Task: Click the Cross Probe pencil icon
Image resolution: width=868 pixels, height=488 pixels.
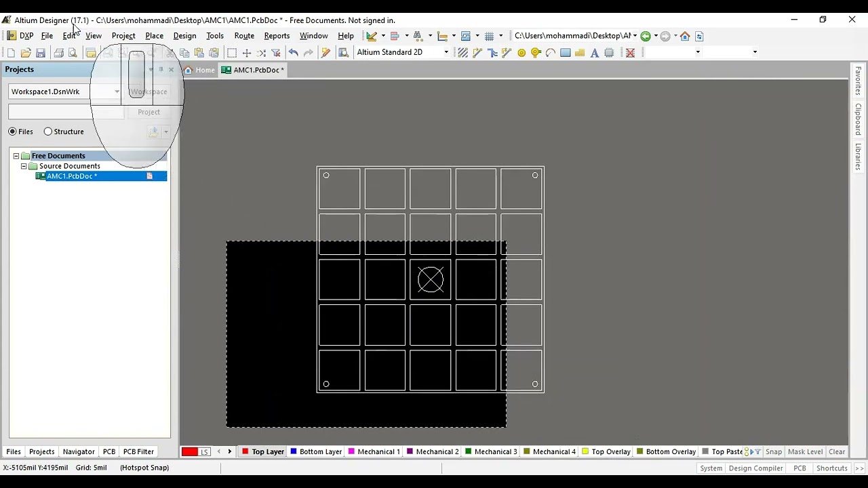Action: (x=325, y=53)
